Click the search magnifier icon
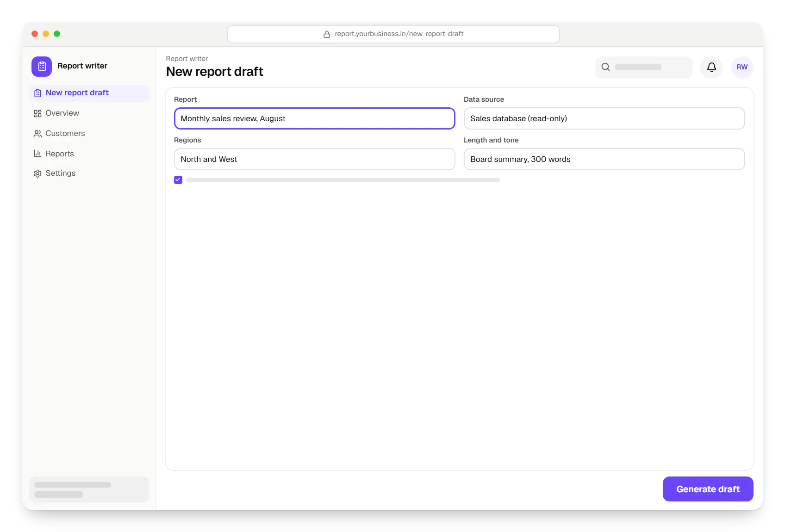This screenshot has height=532, width=785. (605, 67)
